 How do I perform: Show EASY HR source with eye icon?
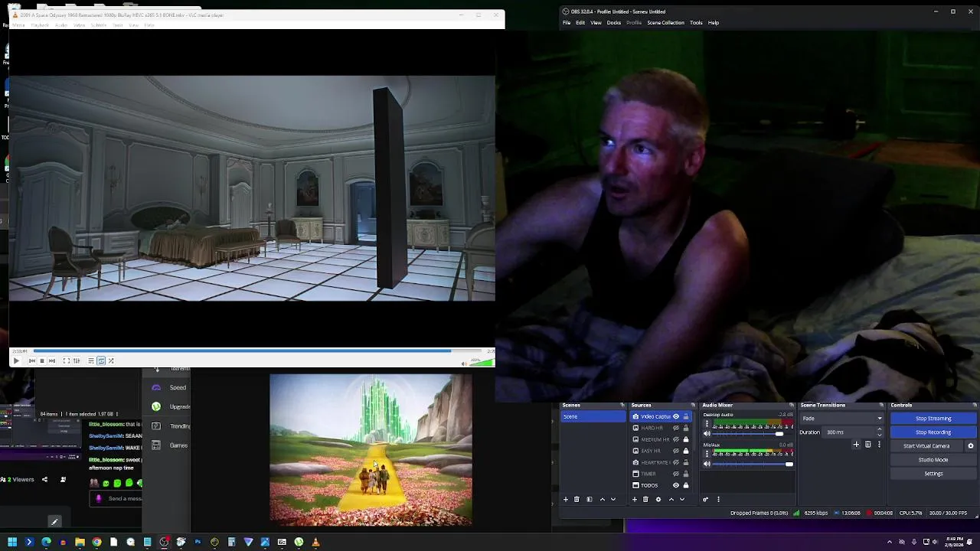(x=676, y=451)
